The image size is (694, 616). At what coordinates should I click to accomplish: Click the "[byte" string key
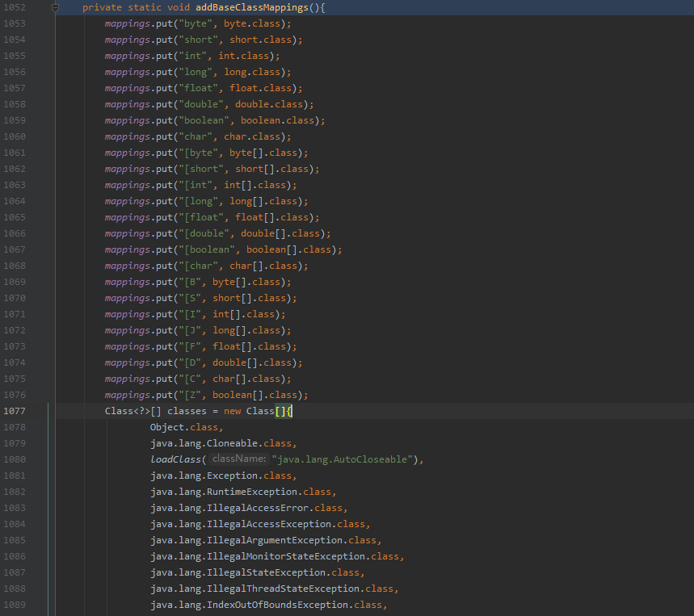point(198,153)
